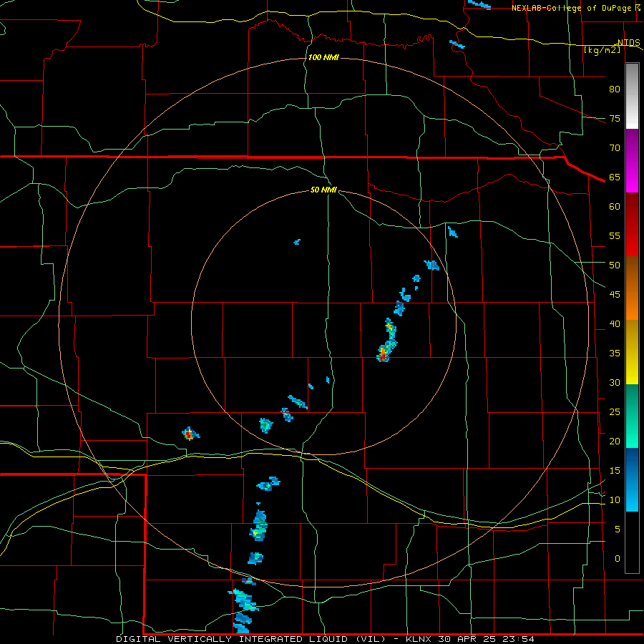Click the 50 NMI range ring label
Viewport: 644px width, 644px height.
[x=323, y=190]
